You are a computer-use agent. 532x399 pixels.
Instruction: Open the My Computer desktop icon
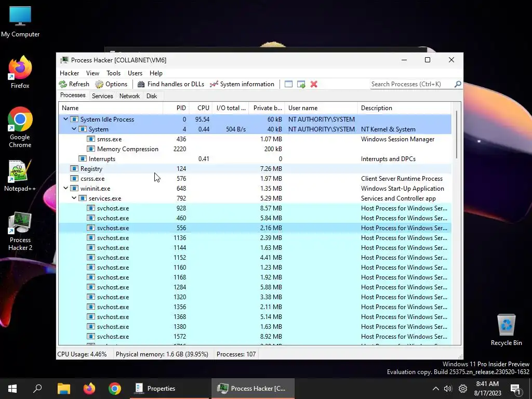pos(20,22)
